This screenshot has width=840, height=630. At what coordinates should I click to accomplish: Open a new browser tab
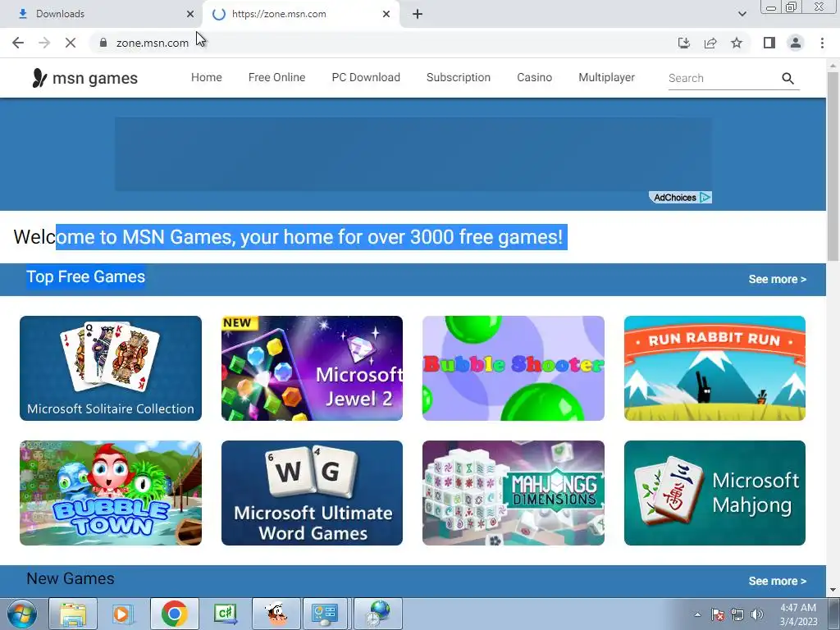tap(418, 14)
